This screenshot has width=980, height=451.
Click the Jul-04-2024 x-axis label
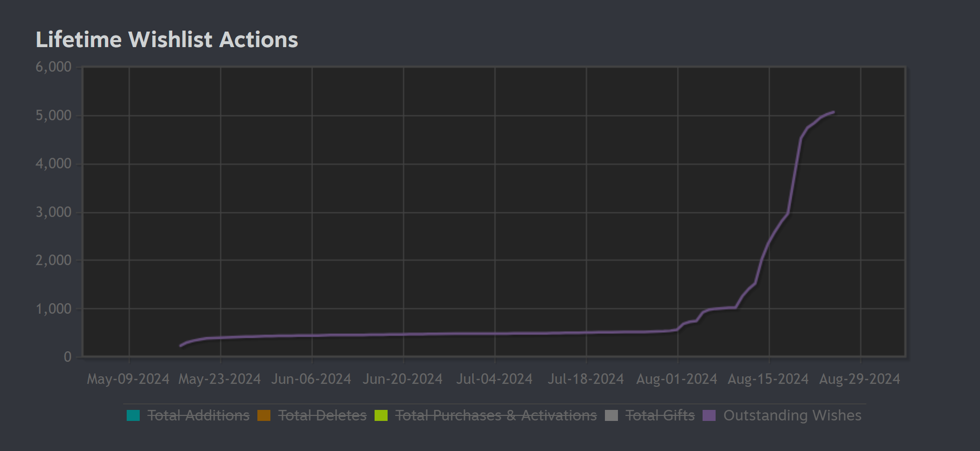pos(494,379)
